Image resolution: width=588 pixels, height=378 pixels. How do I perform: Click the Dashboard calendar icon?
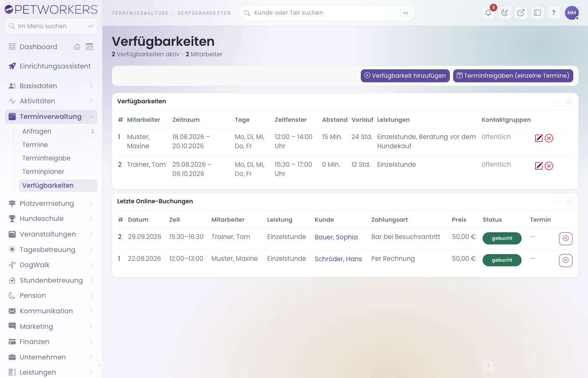coord(89,47)
